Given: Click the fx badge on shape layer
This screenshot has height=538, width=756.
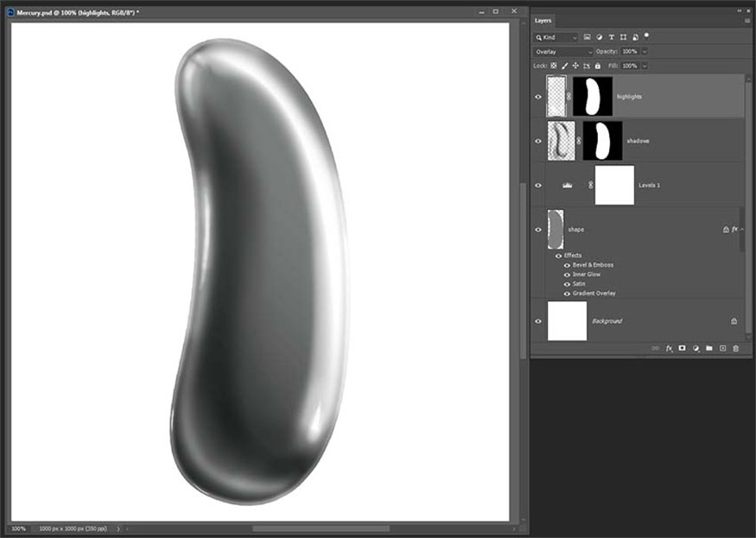Looking at the screenshot, I should [x=734, y=230].
